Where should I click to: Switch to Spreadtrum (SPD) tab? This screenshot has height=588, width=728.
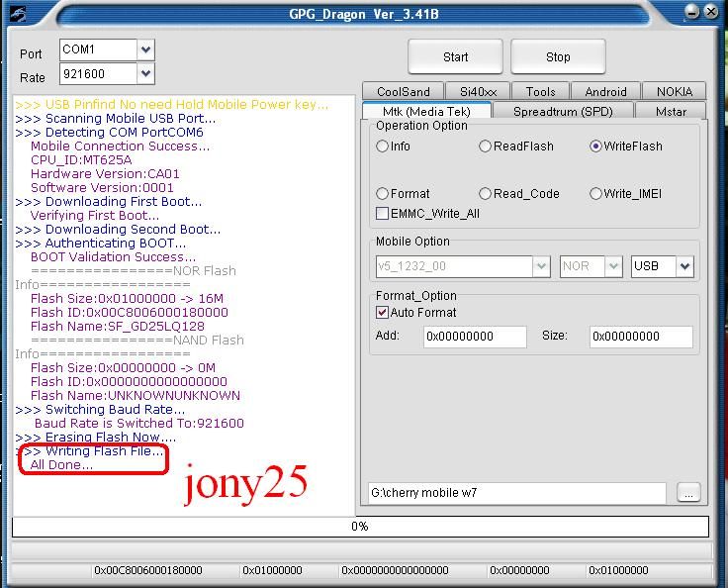pos(563,112)
